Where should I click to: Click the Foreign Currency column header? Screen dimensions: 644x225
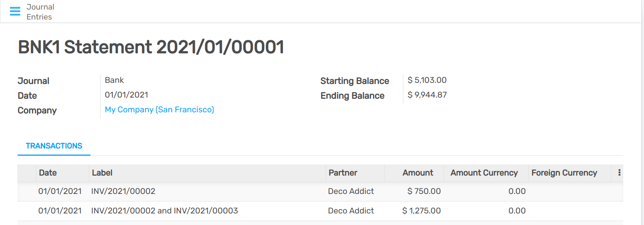coord(564,173)
